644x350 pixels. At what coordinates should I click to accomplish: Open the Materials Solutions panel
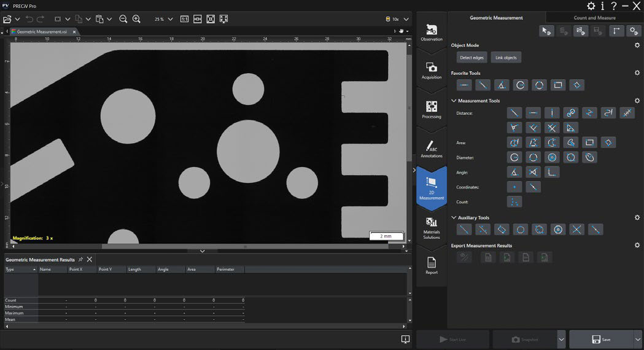pos(432,227)
